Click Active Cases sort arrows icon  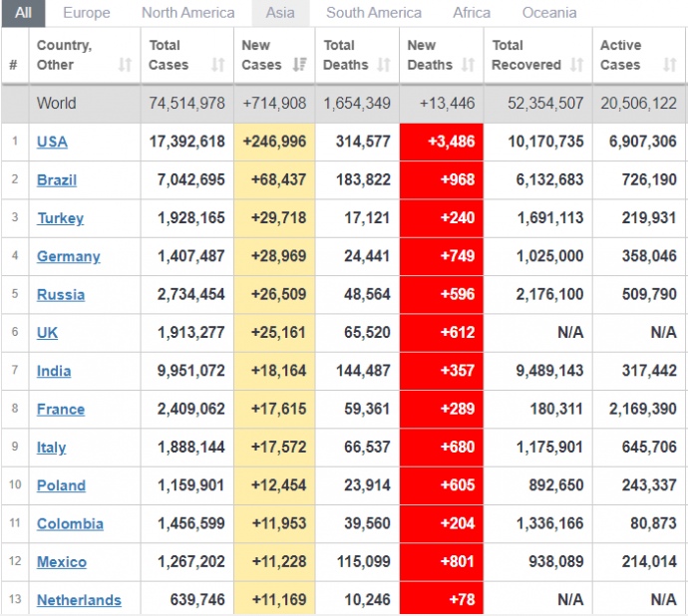[x=668, y=65]
